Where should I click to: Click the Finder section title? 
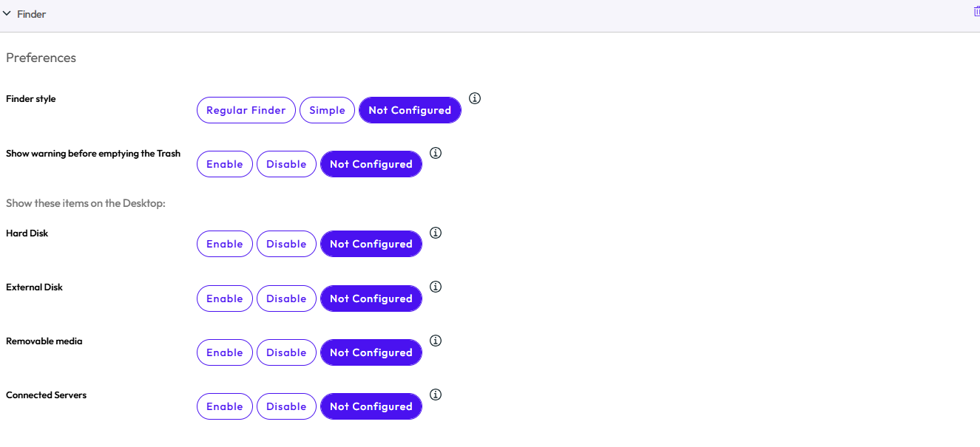(31, 14)
